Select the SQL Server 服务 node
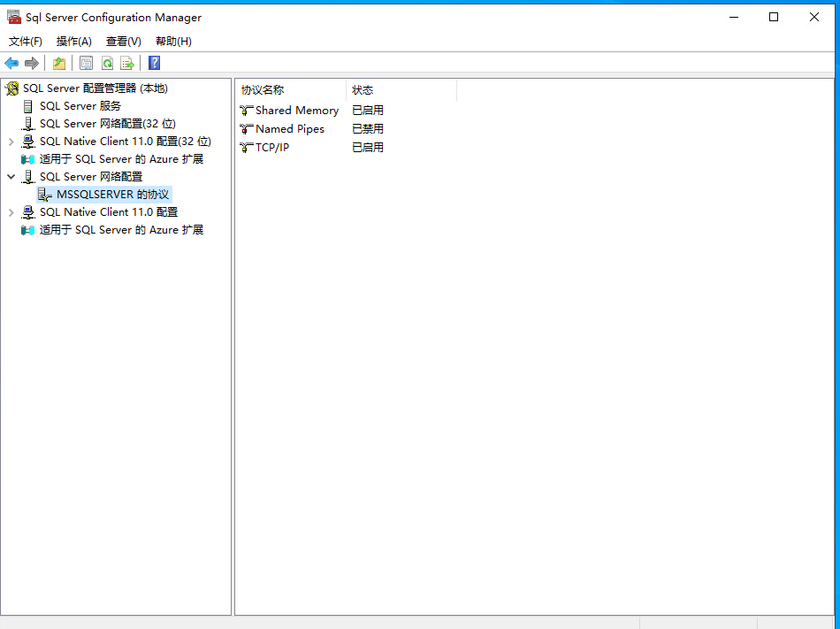Image resolution: width=840 pixels, height=629 pixels. (80, 106)
